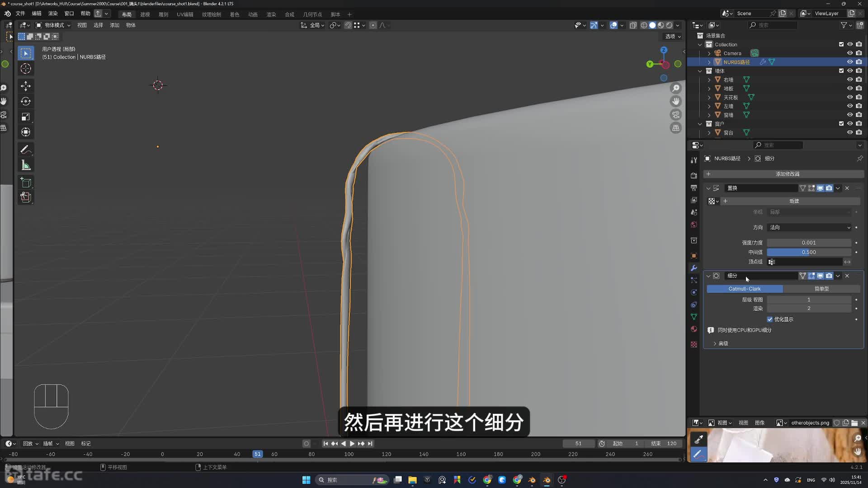
Task: Select the 简单型 subdivision type button
Action: (821, 289)
